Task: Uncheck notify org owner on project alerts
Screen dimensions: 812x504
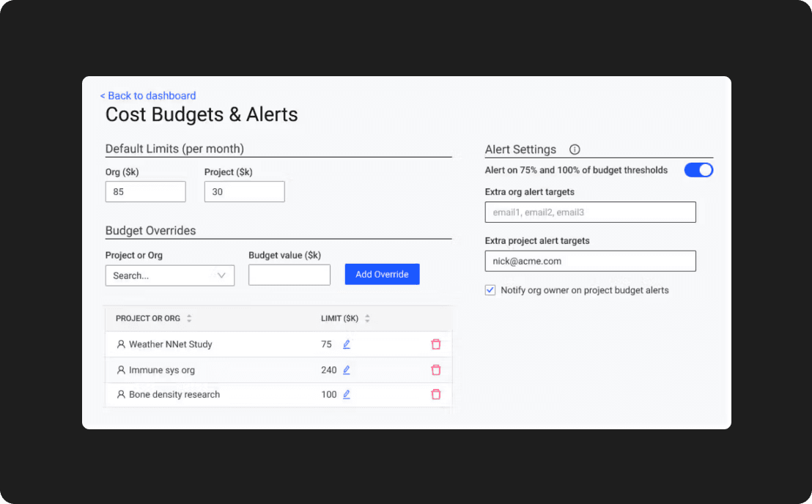Action: (490, 290)
